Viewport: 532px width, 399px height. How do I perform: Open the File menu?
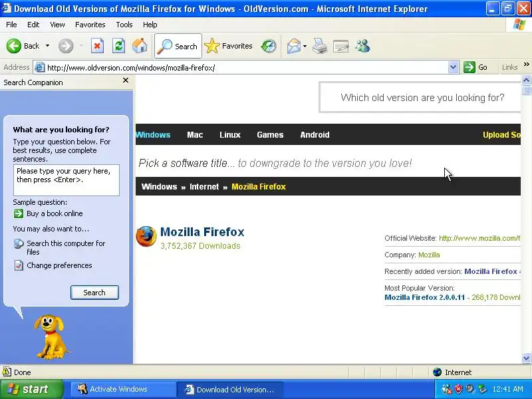(11, 25)
